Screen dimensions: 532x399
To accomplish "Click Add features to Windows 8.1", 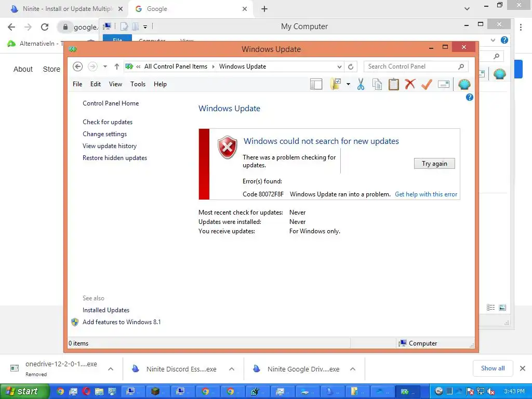I will [x=122, y=322].
